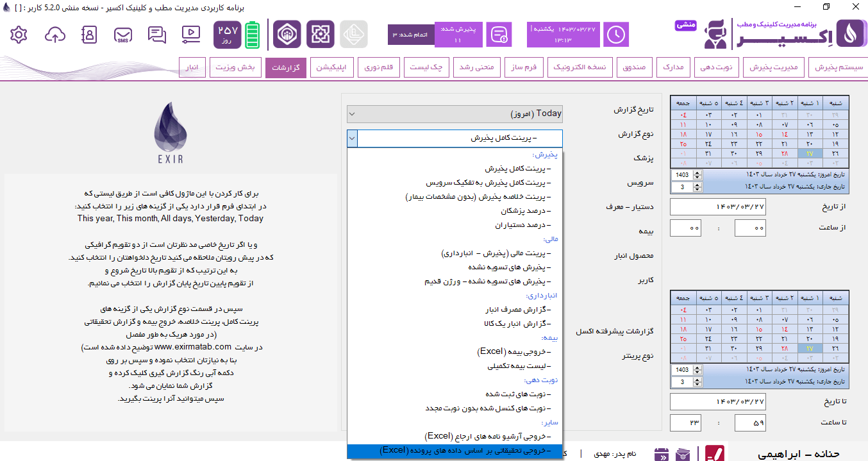Open the contacts address book icon
868x461 pixels.
[x=89, y=35]
